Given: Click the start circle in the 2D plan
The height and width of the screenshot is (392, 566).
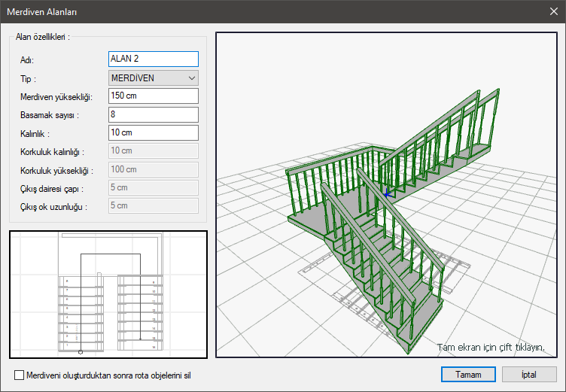Looking at the screenshot, I should 81,351.
